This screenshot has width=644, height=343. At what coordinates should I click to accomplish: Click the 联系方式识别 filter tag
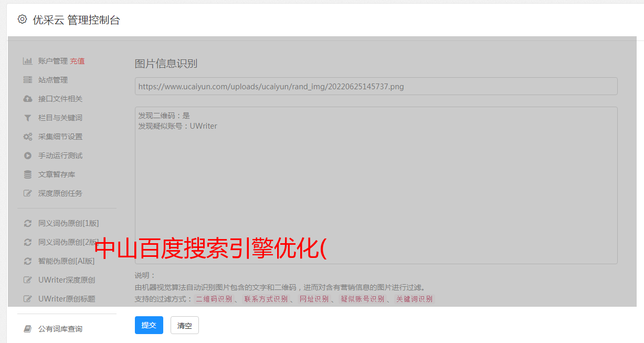click(x=266, y=299)
